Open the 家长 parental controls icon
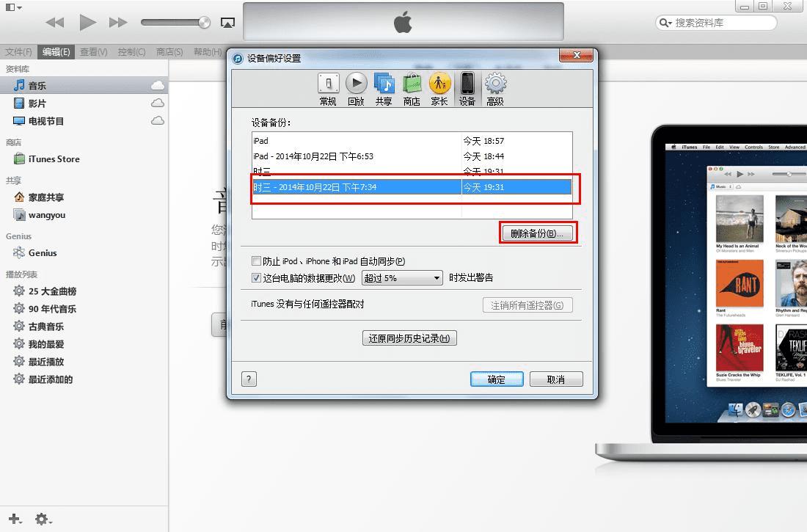Viewport: 807px width, 532px height. 438,88
